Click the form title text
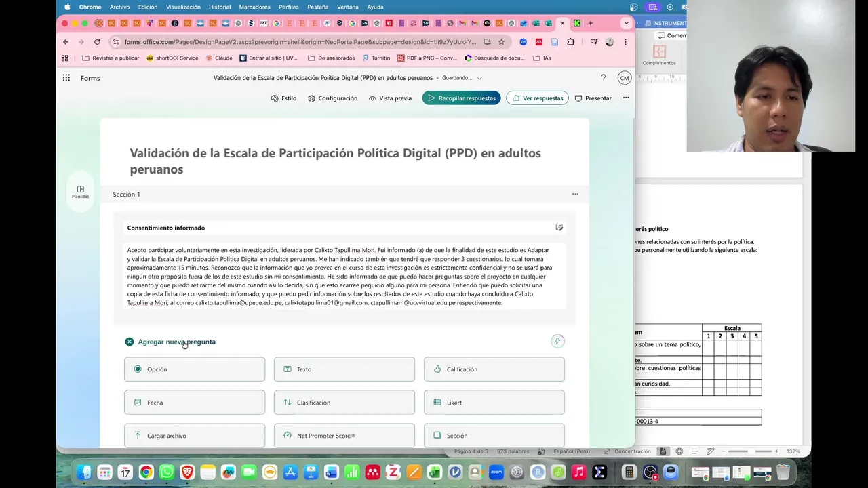Viewport: 868px width, 488px height. coord(336,161)
